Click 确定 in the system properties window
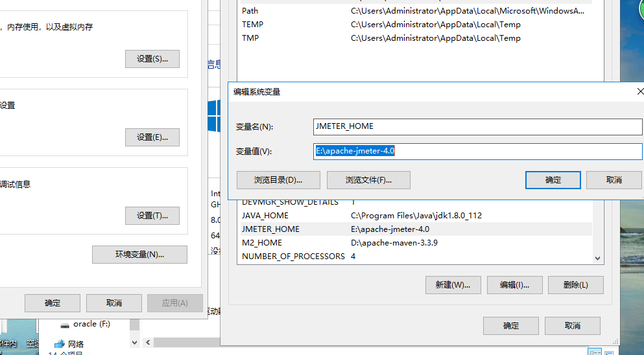The width and height of the screenshot is (644, 355). point(53,303)
